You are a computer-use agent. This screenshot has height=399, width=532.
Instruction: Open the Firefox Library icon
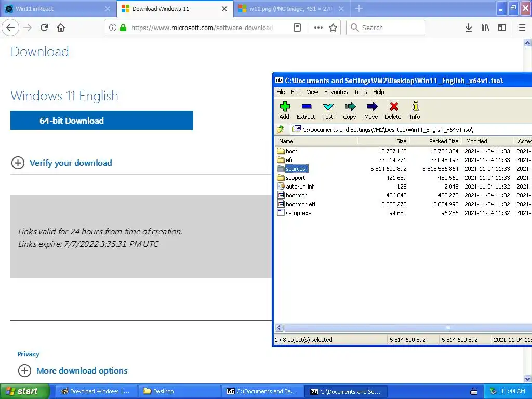485,28
